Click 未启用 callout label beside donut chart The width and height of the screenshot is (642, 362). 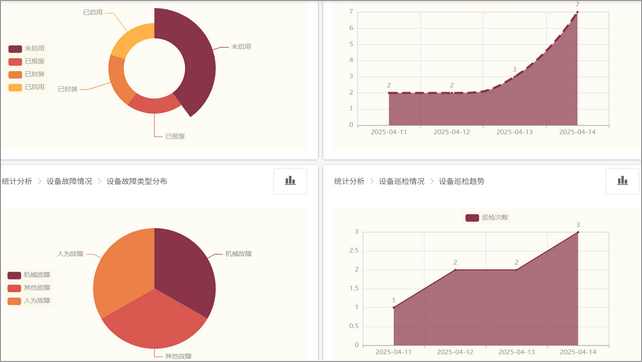(x=241, y=47)
